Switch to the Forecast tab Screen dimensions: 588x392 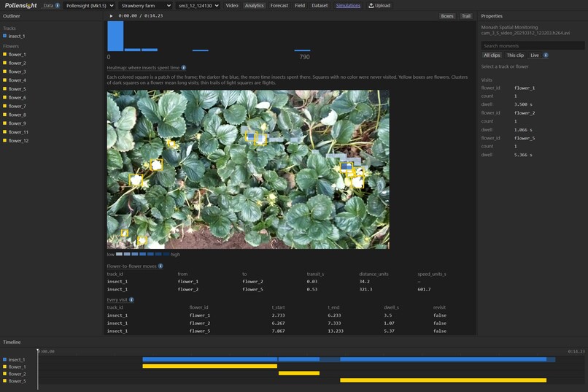pyautogui.click(x=279, y=6)
